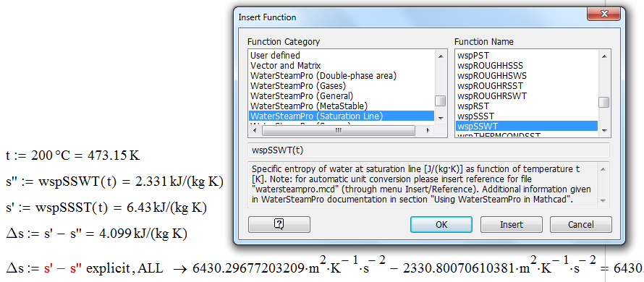644x282 pixels.
Task: Select function wspPST
Action: click(527, 56)
